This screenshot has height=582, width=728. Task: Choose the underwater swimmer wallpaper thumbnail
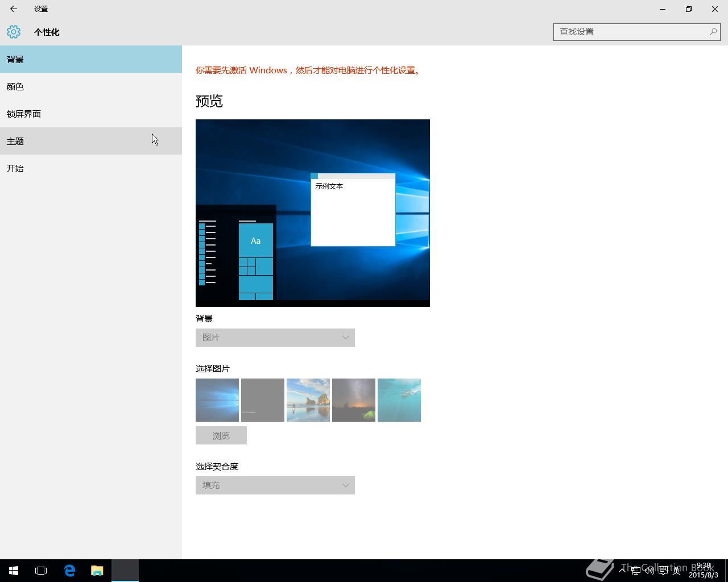399,400
